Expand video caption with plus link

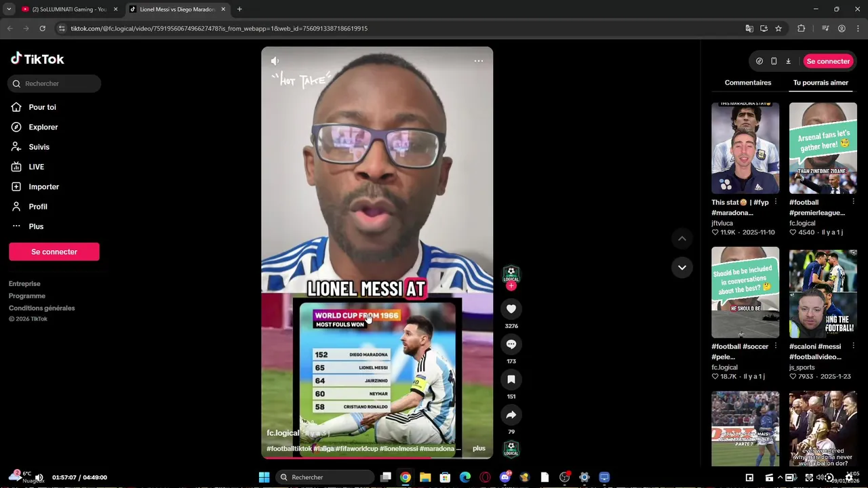point(479,449)
